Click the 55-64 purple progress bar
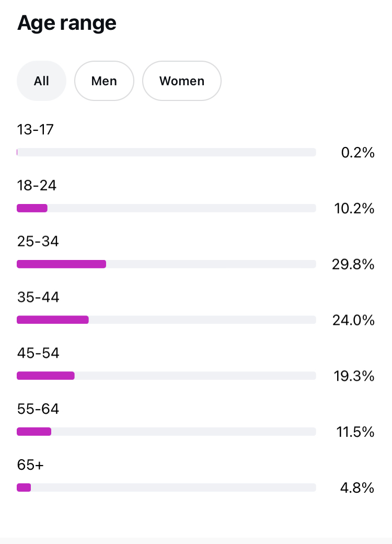 click(34, 432)
